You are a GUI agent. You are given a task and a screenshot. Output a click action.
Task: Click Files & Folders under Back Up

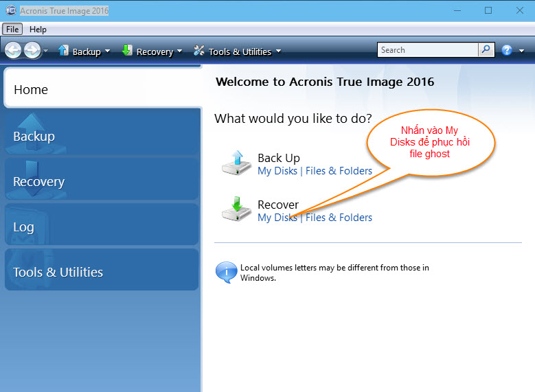(339, 170)
